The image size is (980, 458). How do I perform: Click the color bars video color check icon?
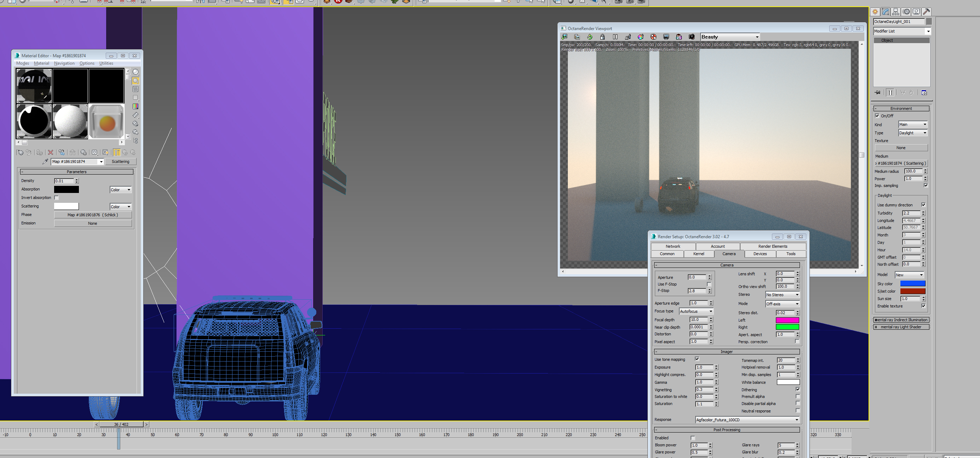point(136,106)
